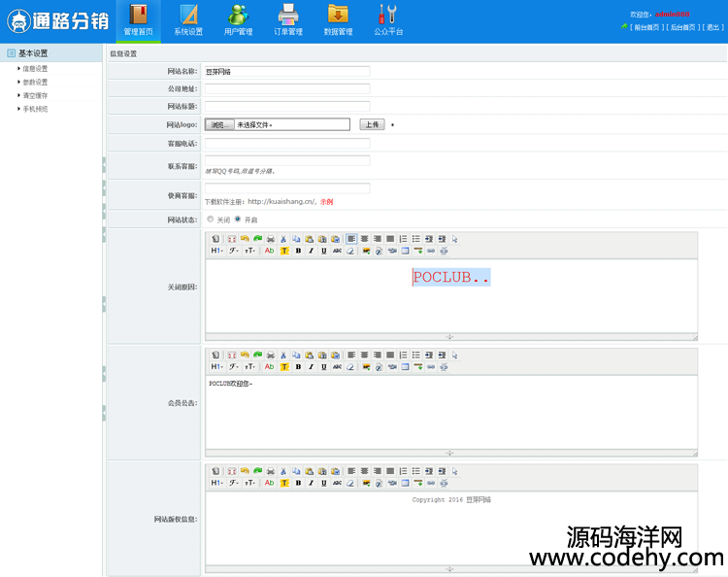Insert media in 网站版权信息 editor
This screenshot has width=728, height=577.
point(392,483)
